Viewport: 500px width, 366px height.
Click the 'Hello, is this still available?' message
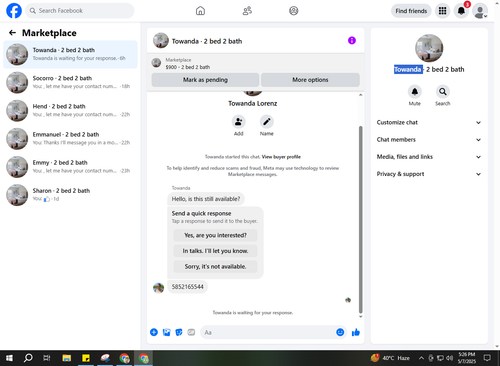click(206, 199)
